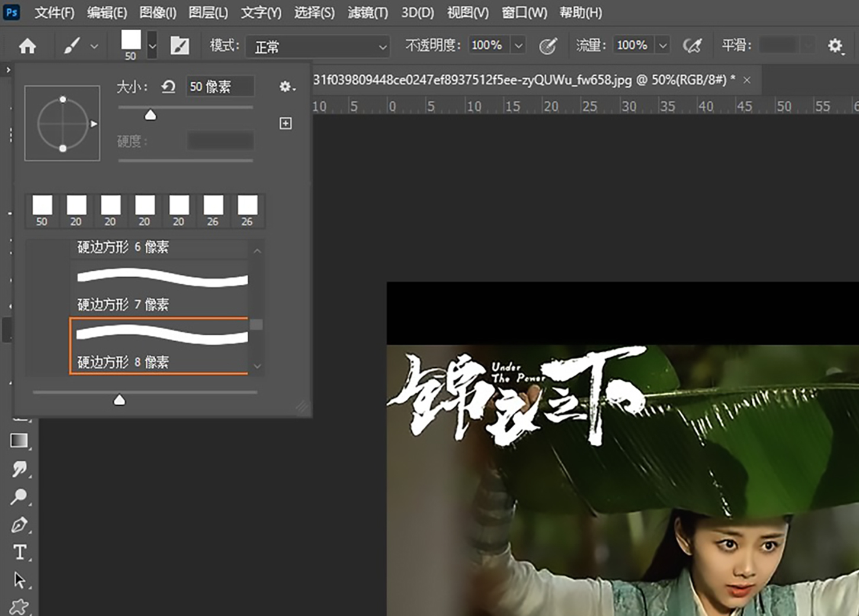Select the 硬边方形 7 像素 brush preset
Image resolution: width=859 pixels, height=616 pixels.
point(160,290)
